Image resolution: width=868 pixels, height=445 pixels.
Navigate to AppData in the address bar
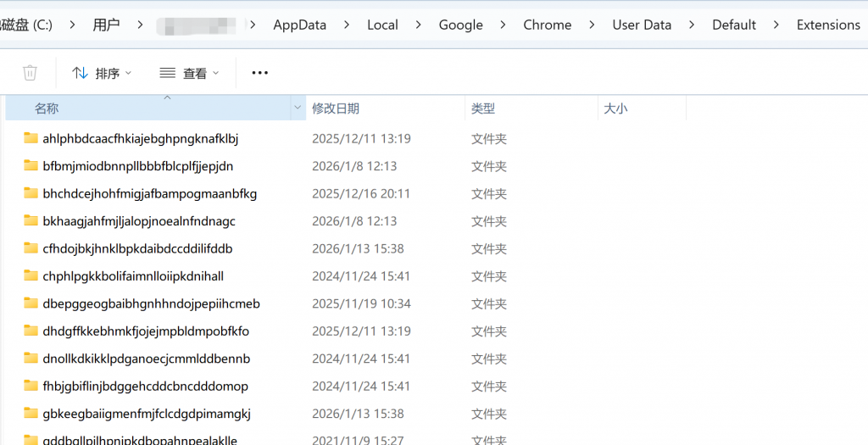(x=299, y=25)
